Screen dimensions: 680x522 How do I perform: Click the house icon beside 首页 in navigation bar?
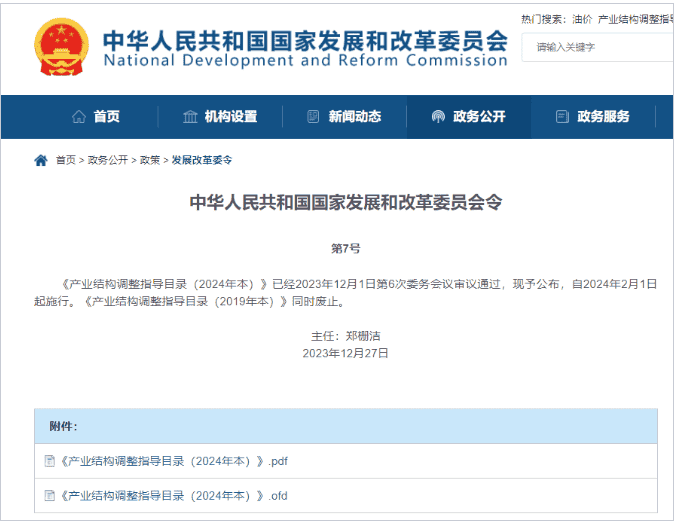(x=79, y=117)
